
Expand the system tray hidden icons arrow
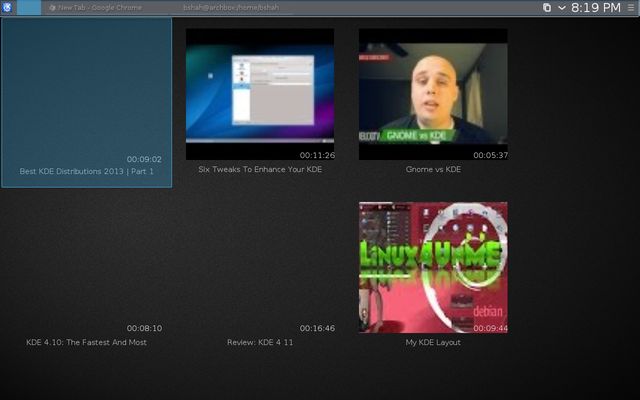click(562, 7)
